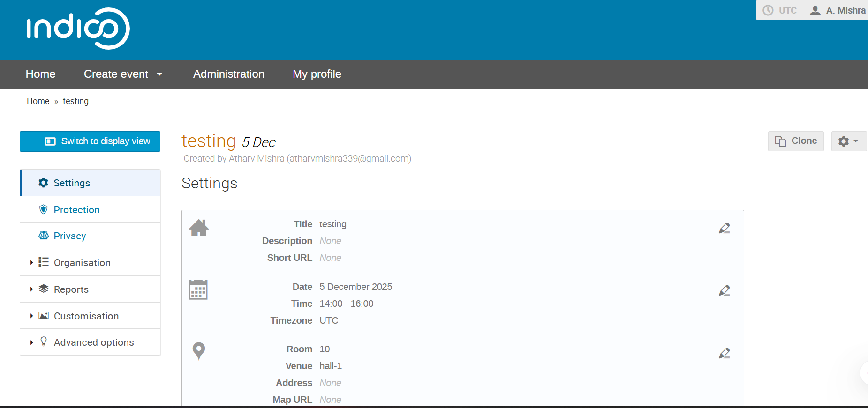Open the Create event dropdown

(123, 74)
